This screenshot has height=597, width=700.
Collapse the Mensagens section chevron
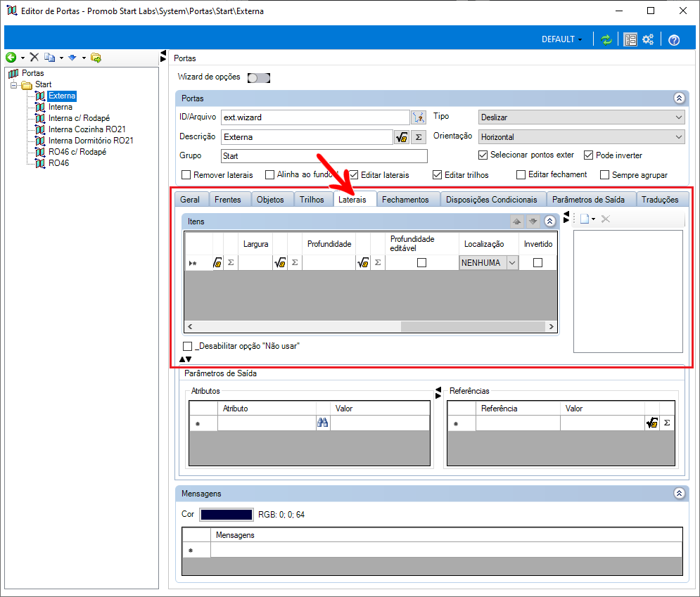click(x=679, y=494)
